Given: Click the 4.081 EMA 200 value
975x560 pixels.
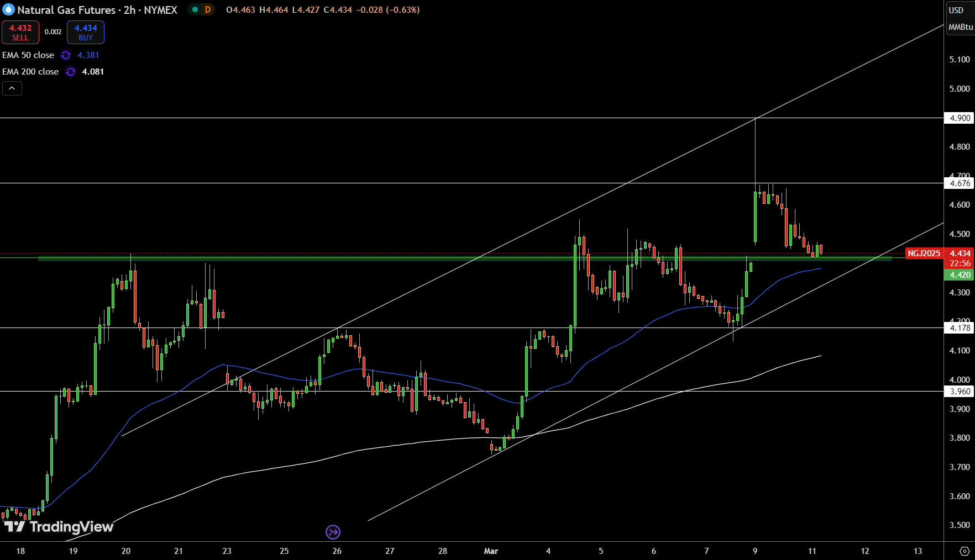Looking at the screenshot, I should click(93, 72).
